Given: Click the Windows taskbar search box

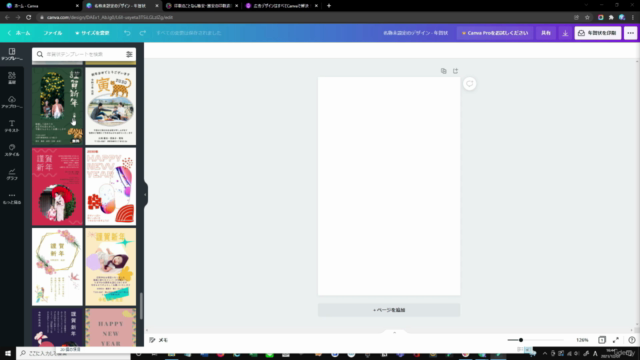Looking at the screenshot, I should pos(73,353).
